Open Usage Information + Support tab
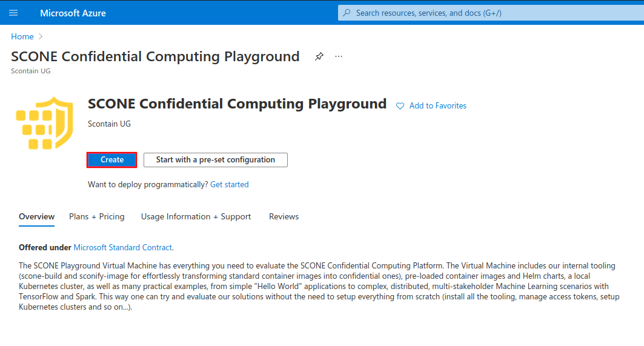This screenshot has width=644, height=346. [196, 216]
